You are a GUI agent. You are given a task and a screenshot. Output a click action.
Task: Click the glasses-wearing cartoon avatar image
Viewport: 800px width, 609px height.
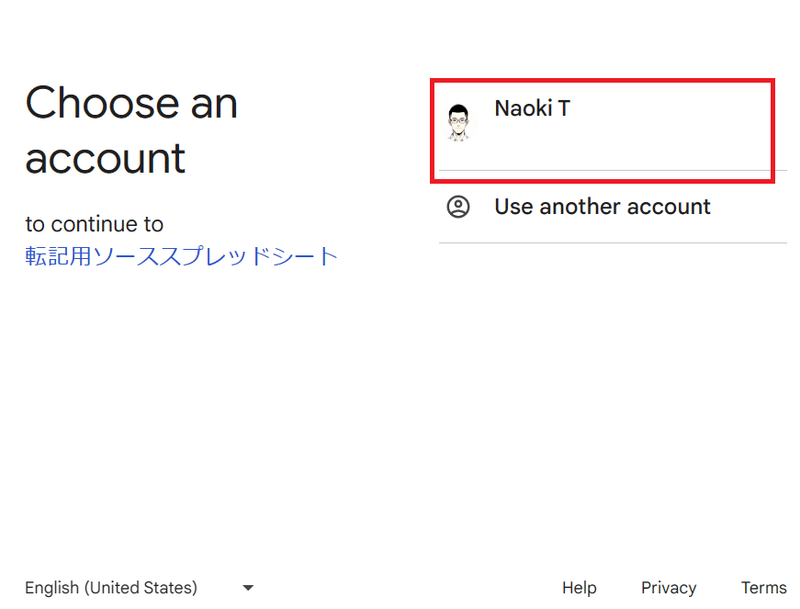[x=458, y=122]
